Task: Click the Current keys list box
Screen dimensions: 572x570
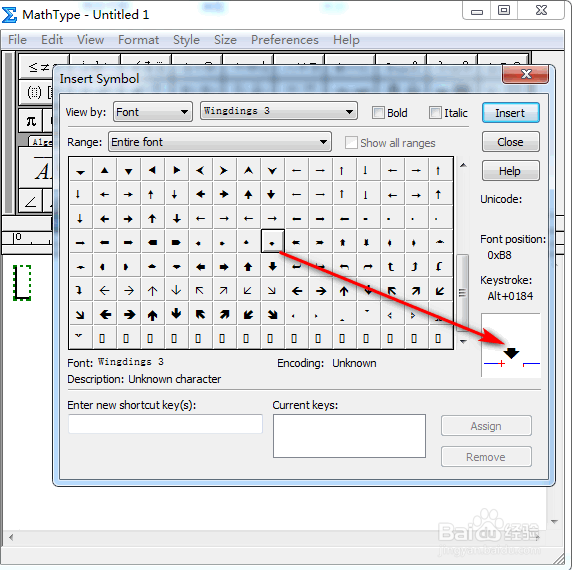Action: (349, 435)
